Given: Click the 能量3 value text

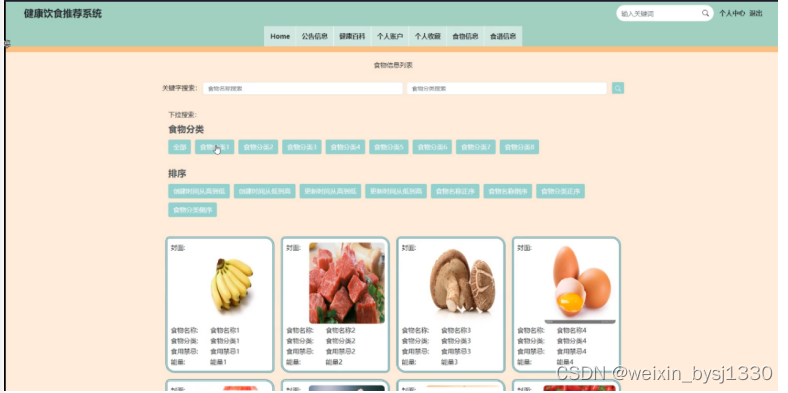Looking at the screenshot, I should (x=450, y=362).
